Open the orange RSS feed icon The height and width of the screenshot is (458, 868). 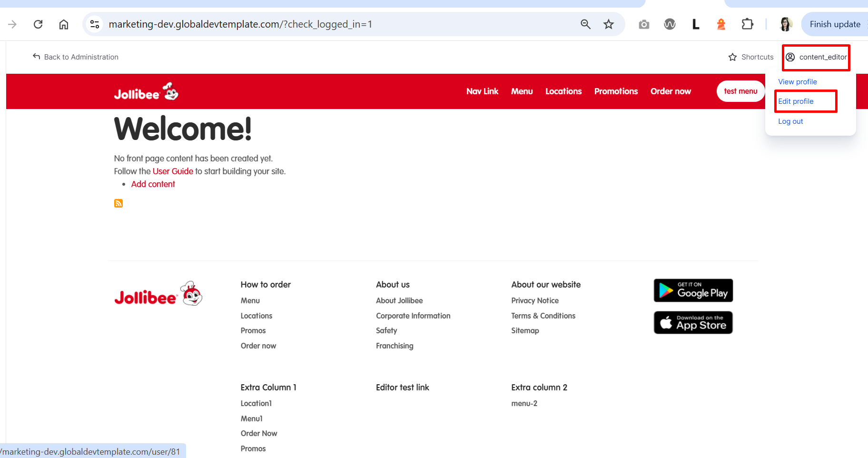(118, 203)
